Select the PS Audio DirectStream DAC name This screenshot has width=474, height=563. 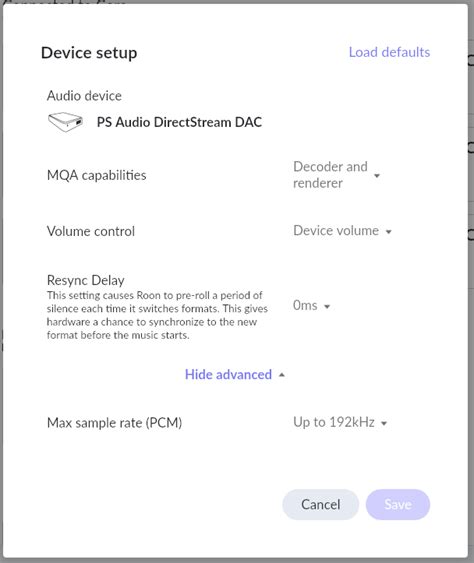(x=179, y=122)
